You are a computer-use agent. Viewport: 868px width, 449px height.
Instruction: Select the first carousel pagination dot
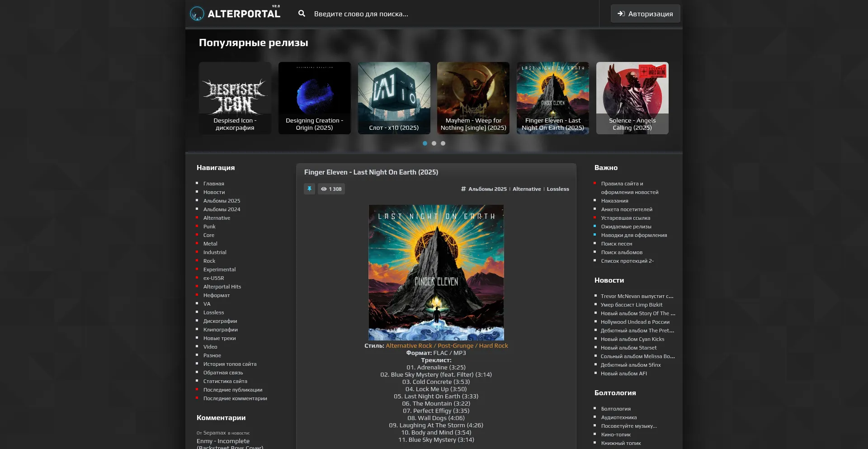(425, 143)
